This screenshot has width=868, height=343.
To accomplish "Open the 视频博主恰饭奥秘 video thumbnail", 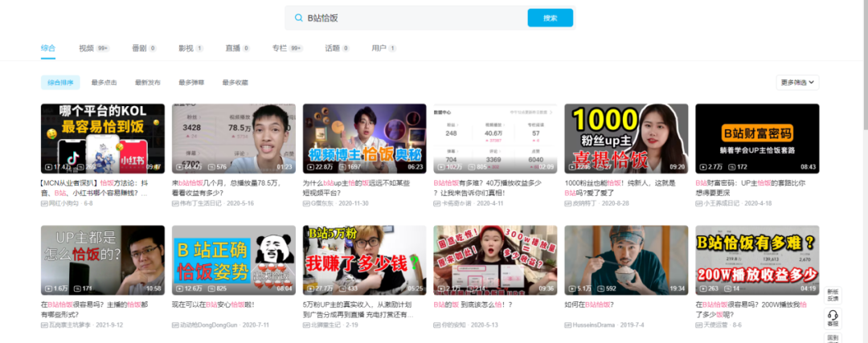I will [x=364, y=138].
